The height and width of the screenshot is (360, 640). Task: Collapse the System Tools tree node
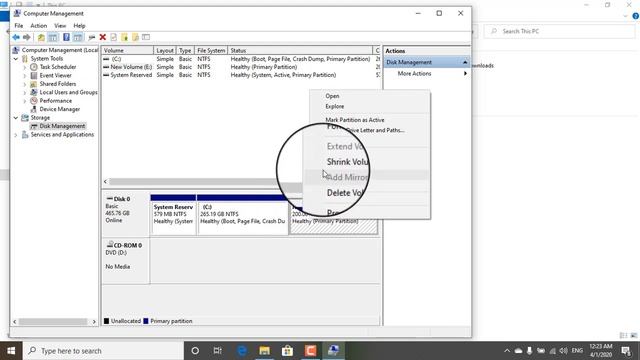tap(16, 59)
